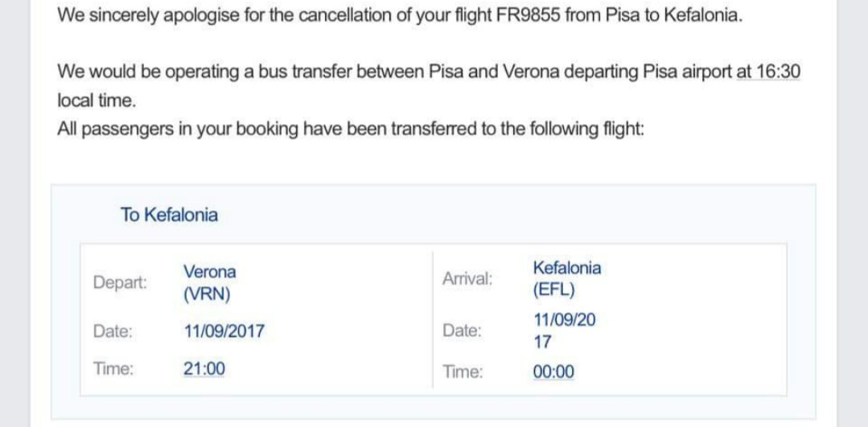
Task: Click the 'Arrival:' label
Action: [x=467, y=279]
